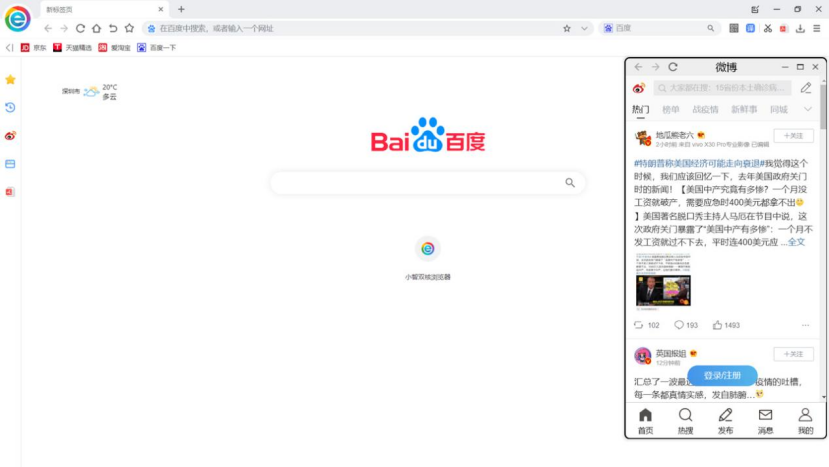Go forward in browser history
The height and width of the screenshot is (467, 829).
pyautogui.click(x=64, y=29)
